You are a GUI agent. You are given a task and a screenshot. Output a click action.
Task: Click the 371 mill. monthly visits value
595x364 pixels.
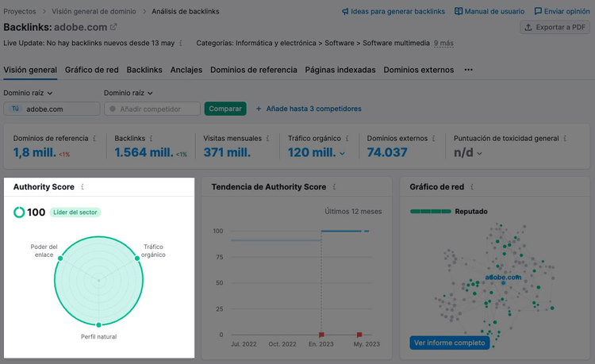[x=227, y=152]
